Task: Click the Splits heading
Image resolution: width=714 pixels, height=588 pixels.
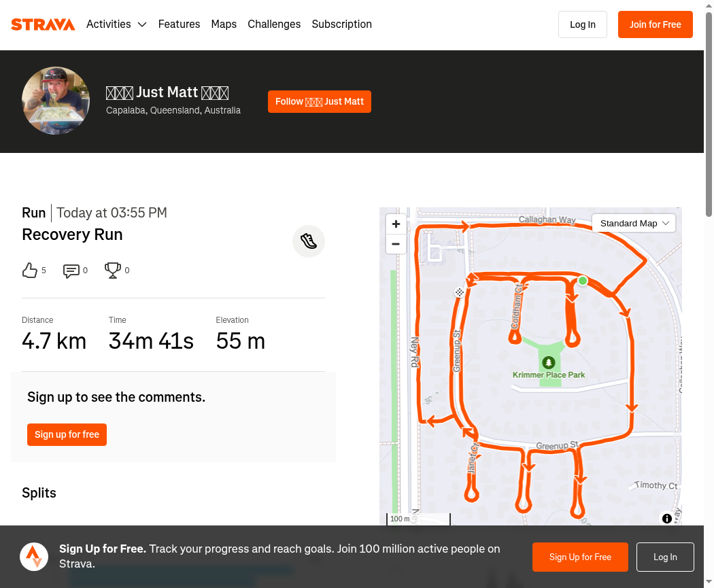Action: click(x=39, y=493)
